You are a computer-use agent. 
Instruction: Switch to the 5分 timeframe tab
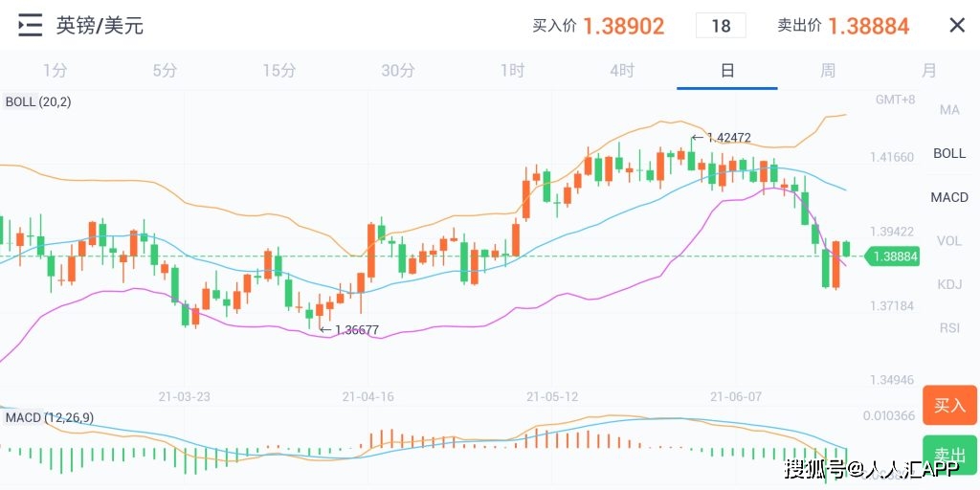pyautogui.click(x=165, y=71)
